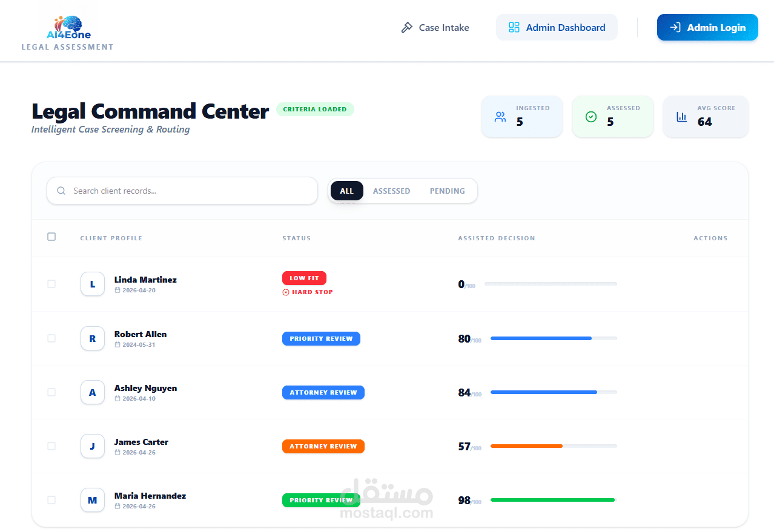Click the score value 57
The width and height of the screenshot is (774, 532).
[x=465, y=447]
